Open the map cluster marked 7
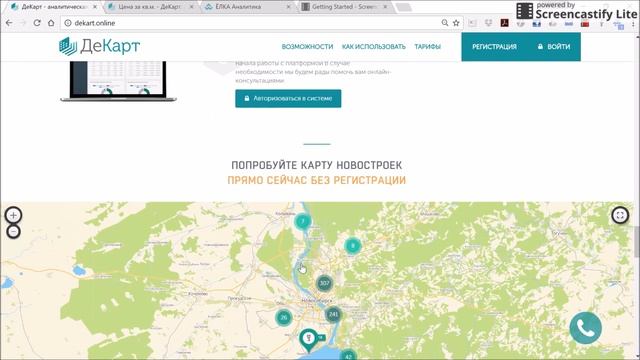 pyautogui.click(x=302, y=221)
